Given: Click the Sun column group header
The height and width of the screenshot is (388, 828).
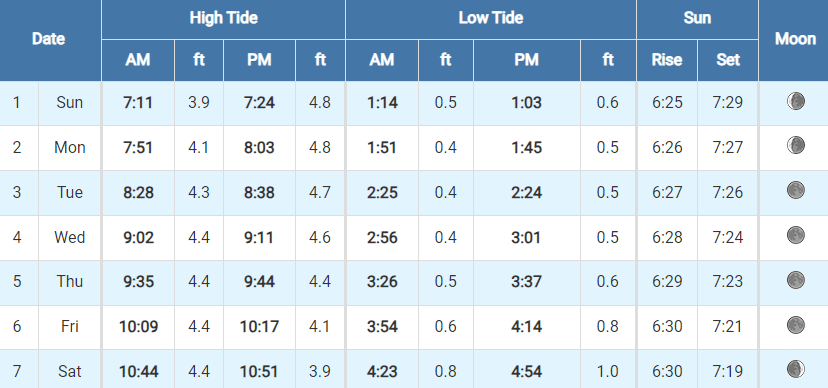Looking at the screenshot, I should coord(697,18).
